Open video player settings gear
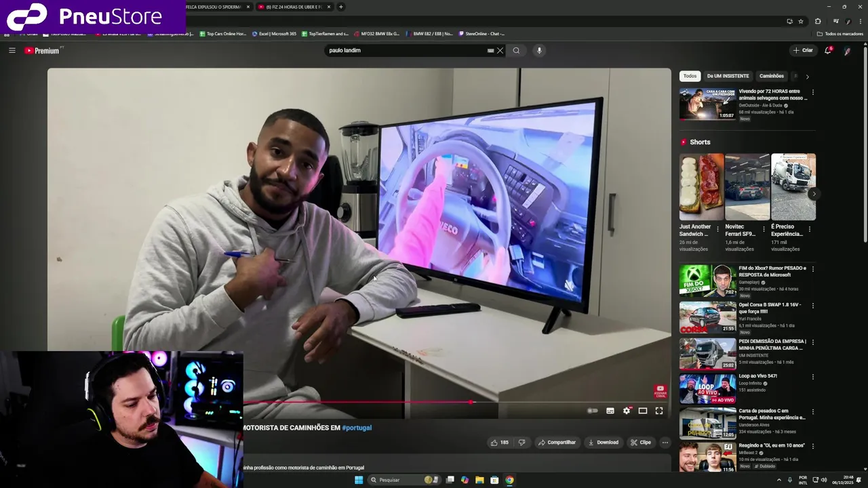Viewport: 868px width, 488px height. 627,411
